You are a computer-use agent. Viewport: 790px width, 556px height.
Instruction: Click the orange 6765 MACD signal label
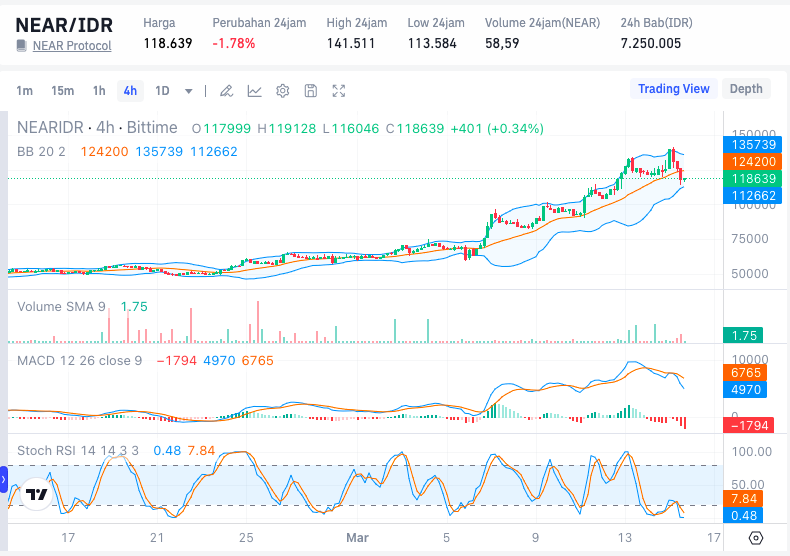coord(745,373)
